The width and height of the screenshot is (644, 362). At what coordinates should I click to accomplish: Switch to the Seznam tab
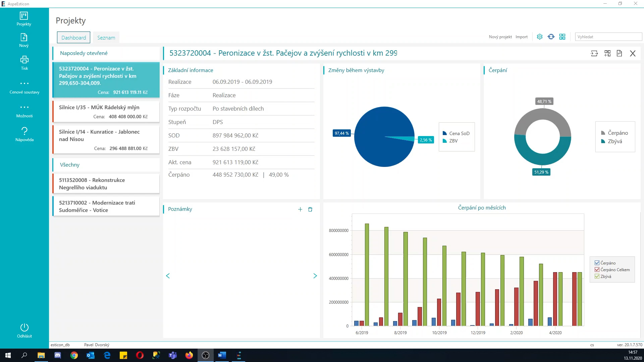click(x=106, y=38)
